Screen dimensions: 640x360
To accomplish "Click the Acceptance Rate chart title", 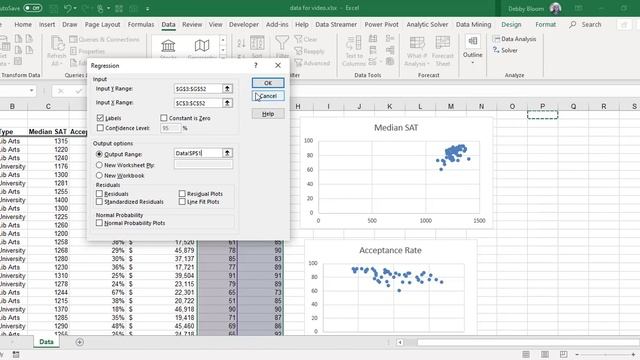I will tap(390, 250).
